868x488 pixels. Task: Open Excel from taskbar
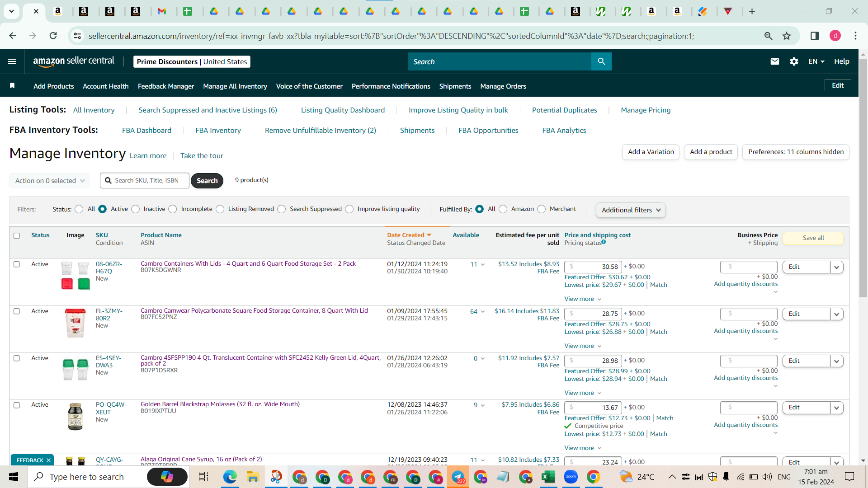pos(548,477)
